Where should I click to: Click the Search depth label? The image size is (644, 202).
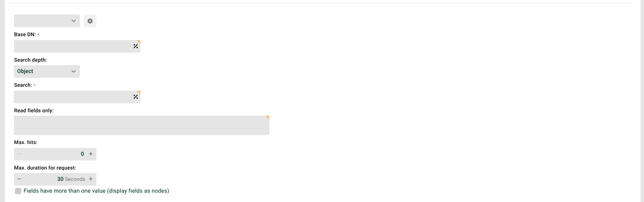coord(30,60)
